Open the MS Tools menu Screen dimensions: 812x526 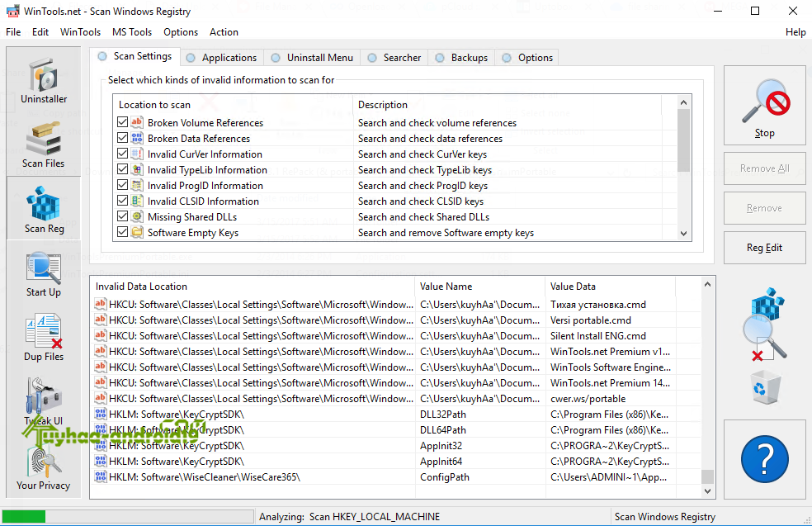[x=132, y=32]
